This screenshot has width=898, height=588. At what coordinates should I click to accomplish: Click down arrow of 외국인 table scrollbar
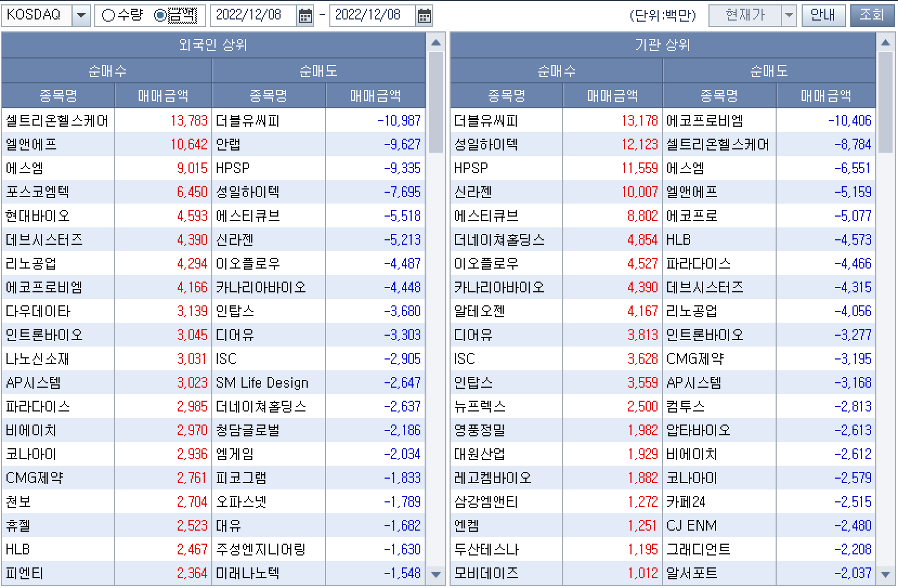pyautogui.click(x=436, y=575)
